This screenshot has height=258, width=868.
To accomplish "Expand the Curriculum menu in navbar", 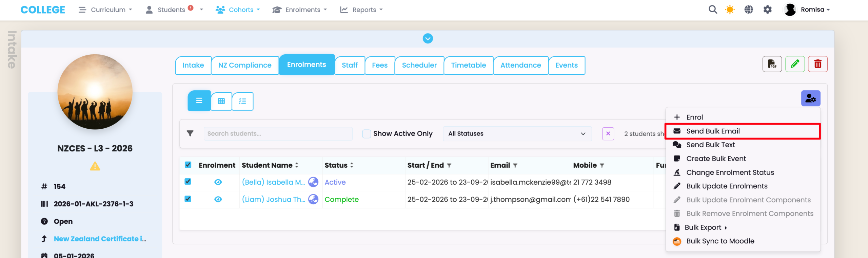I will click(105, 10).
